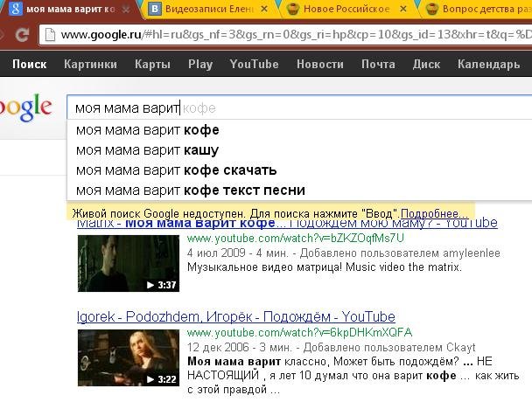
Task: Switch to the Вопрос детства tab
Action: pos(477,9)
